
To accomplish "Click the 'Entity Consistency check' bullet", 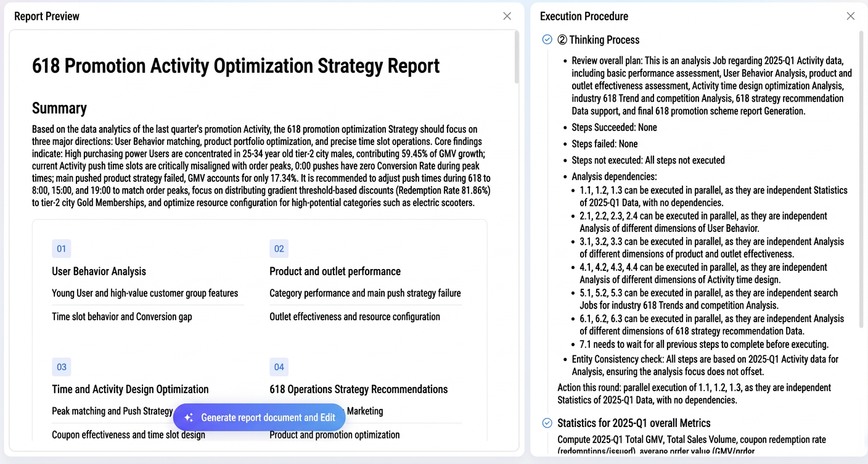I will (x=705, y=365).
